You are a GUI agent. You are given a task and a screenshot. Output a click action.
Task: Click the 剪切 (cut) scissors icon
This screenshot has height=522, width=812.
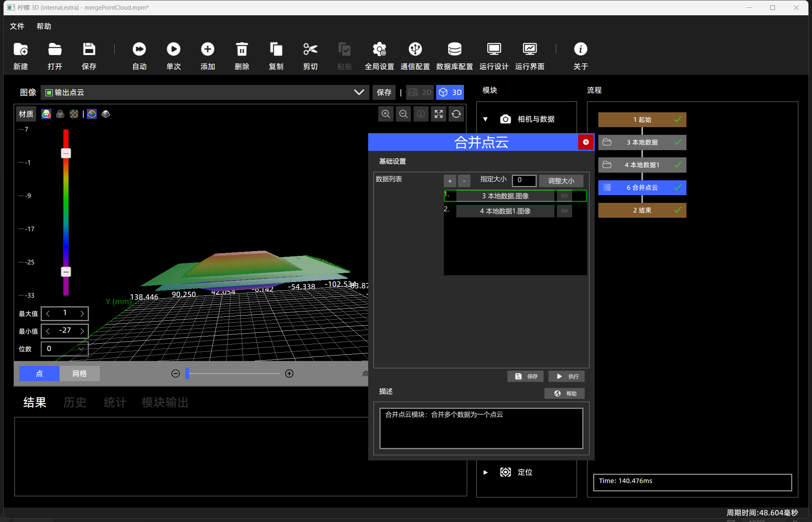click(x=310, y=56)
